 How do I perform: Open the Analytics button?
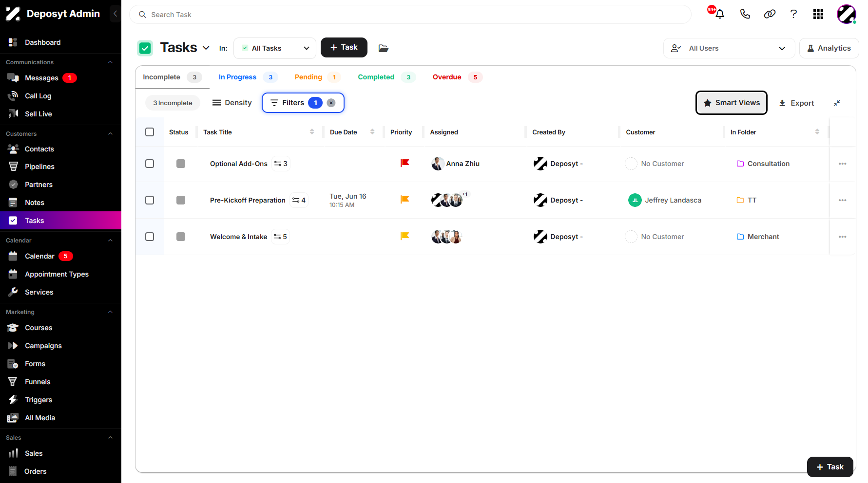tap(829, 48)
